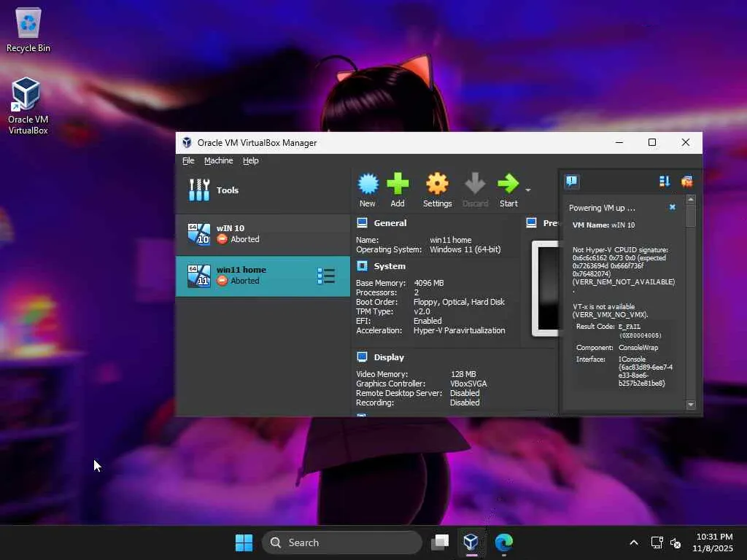Click the Base Memory 4096 MB value

click(429, 283)
